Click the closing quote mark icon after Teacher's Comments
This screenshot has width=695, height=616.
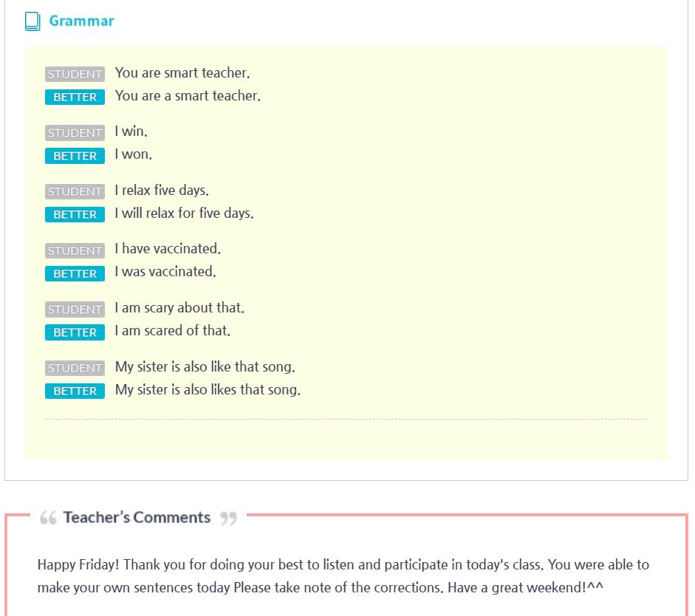pyautogui.click(x=229, y=518)
